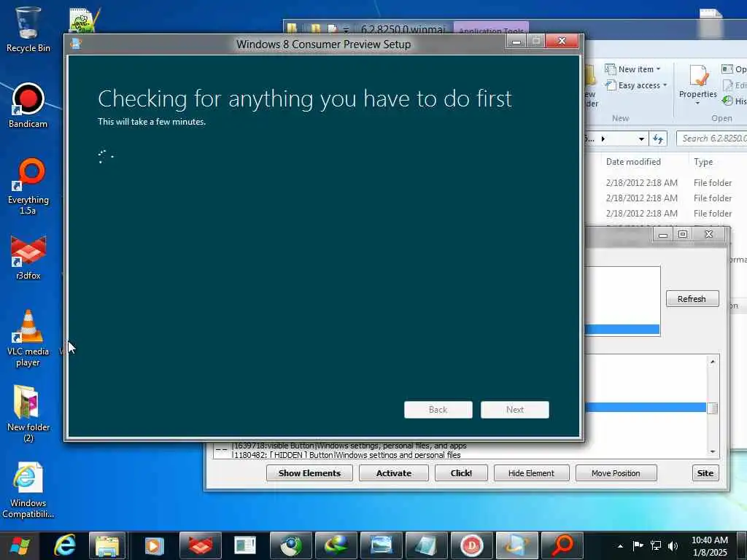This screenshot has width=747, height=560.
Task: Select the 1639718 visible Button list row
Action: [x=349, y=446]
